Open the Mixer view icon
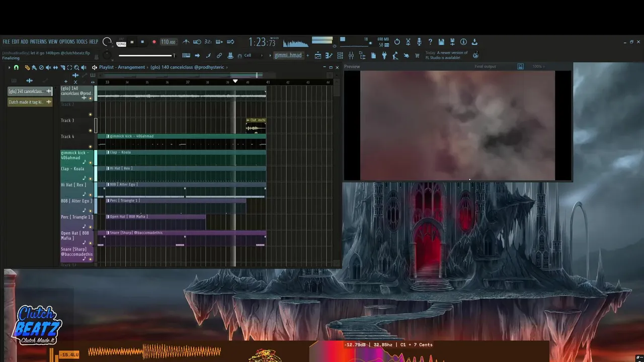644x362 pixels. [351, 55]
